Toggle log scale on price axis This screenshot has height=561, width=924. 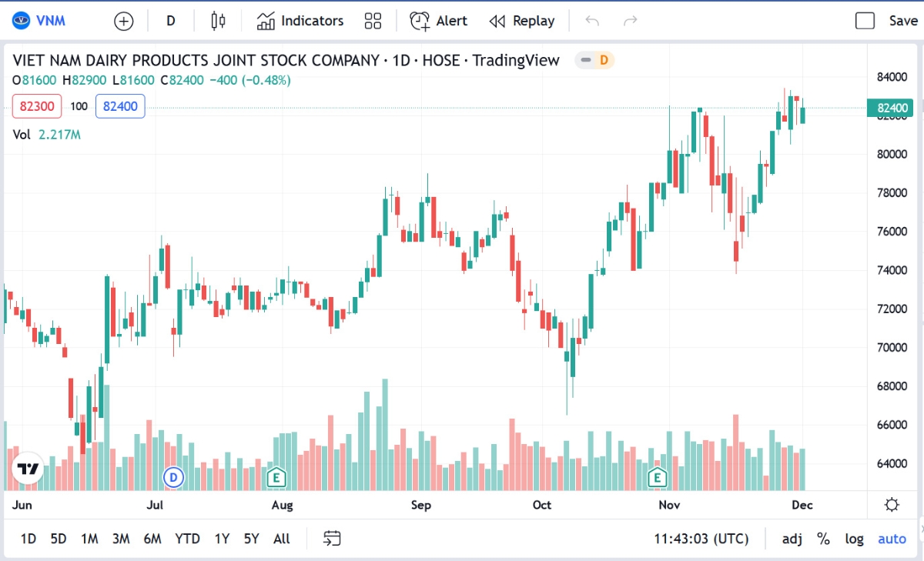pyautogui.click(x=854, y=539)
